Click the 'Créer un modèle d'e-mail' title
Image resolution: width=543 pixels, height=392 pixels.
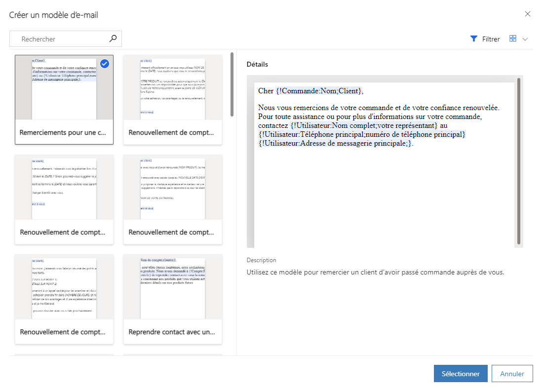pos(54,15)
